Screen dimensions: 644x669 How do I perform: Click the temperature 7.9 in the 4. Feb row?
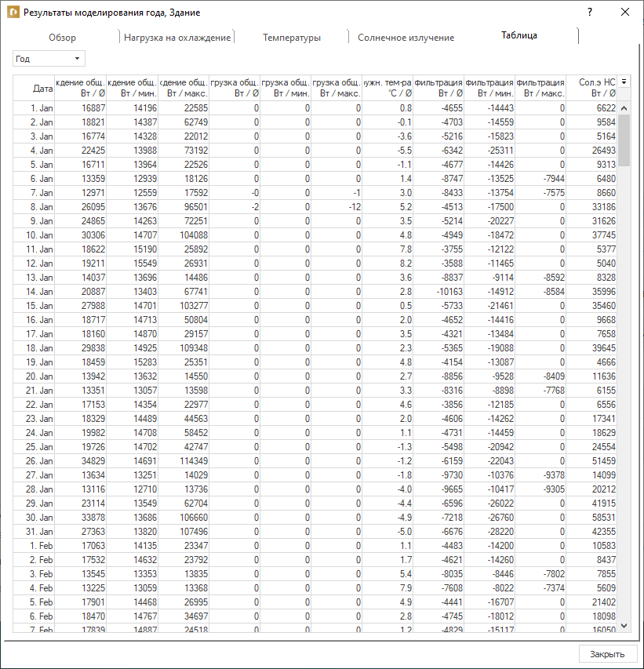click(x=406, y=588)
